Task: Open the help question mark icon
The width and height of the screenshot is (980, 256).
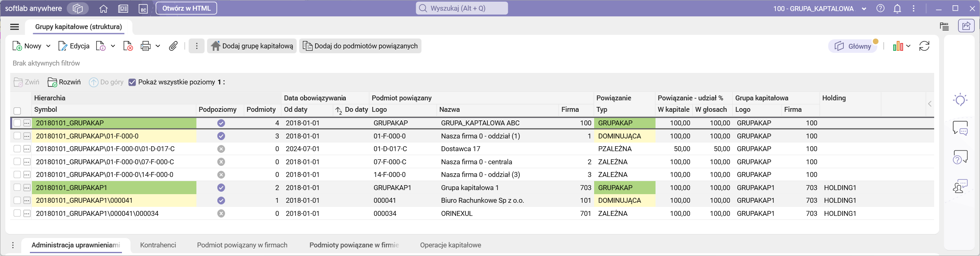Action: click(x=880, y=9)
